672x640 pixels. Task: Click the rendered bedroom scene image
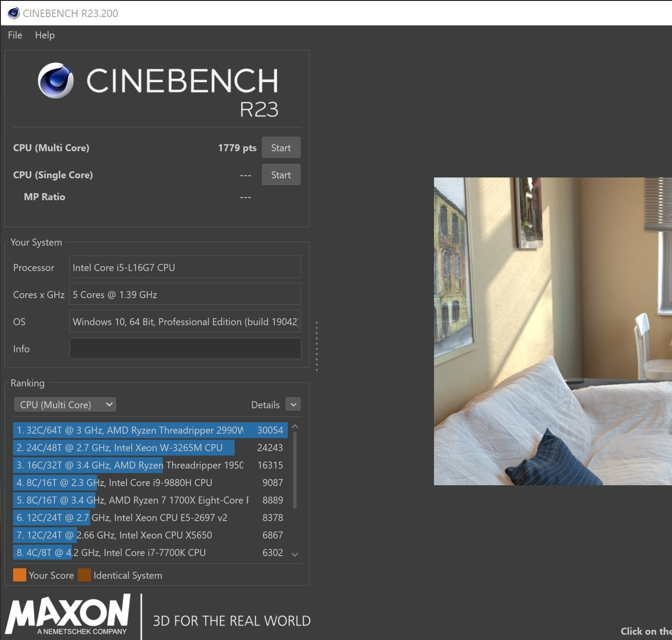click(553, 331)
